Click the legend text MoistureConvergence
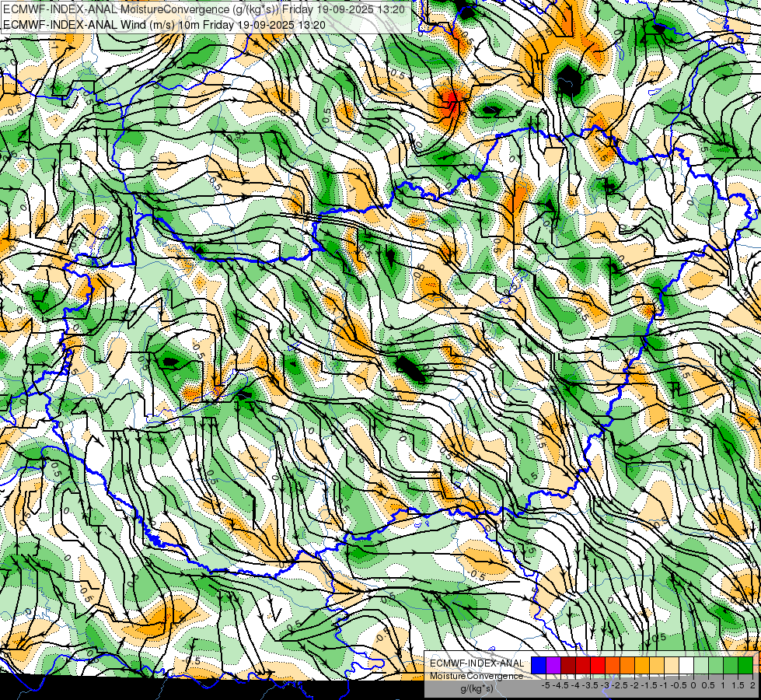Image resolution: width=761 pixels, height=700 pixels. tap(476, 676)
